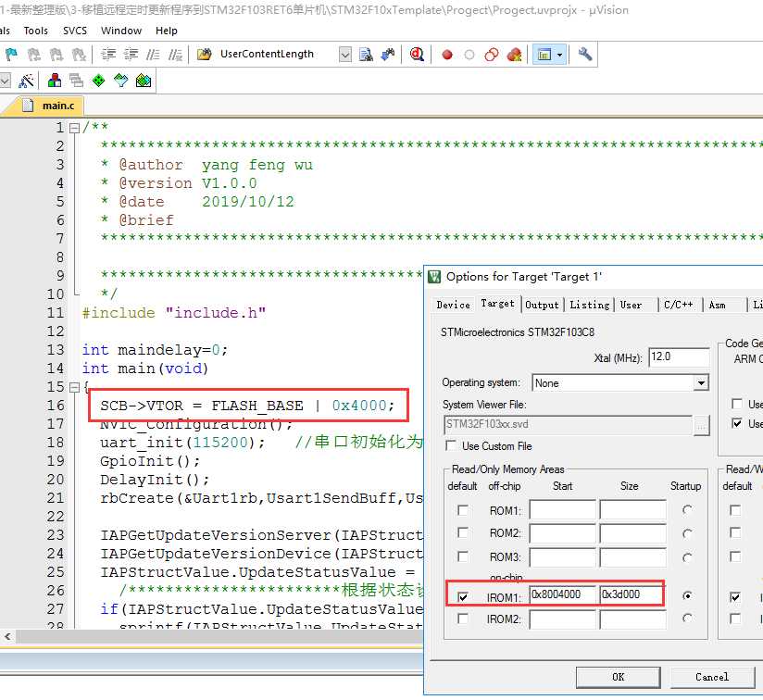Screen dimensions: 763x700
Task: Click the previous bookmark icon beside the flag
Action: pos(33,55)
